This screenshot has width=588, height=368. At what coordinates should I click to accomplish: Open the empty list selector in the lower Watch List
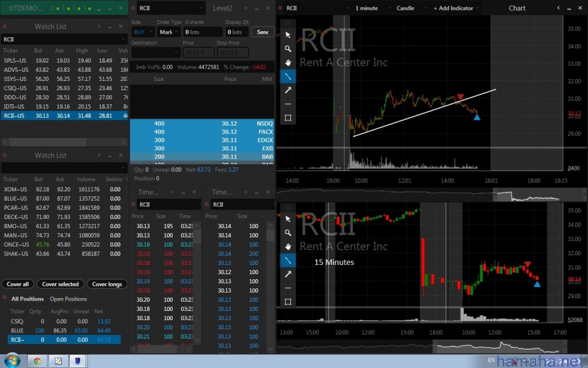(64, 167)
